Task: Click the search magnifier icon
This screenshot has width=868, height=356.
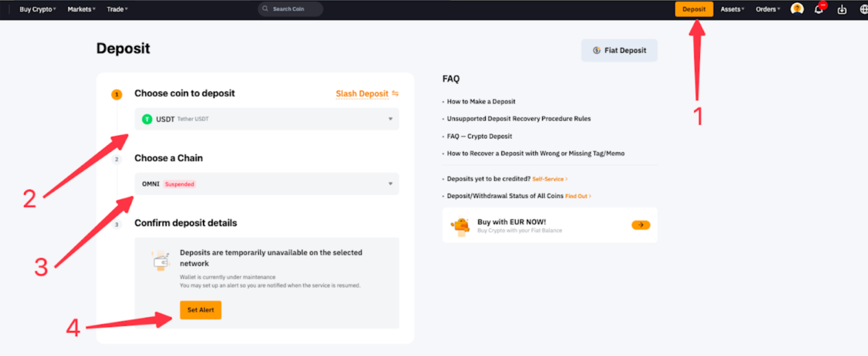Action: coord(265,9)
